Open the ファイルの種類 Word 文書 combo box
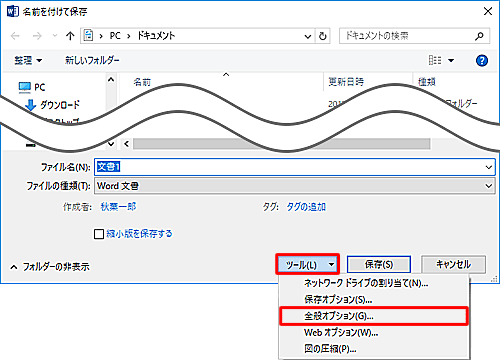Viewport: 500px width, 360px height. (x=295, y=186)
